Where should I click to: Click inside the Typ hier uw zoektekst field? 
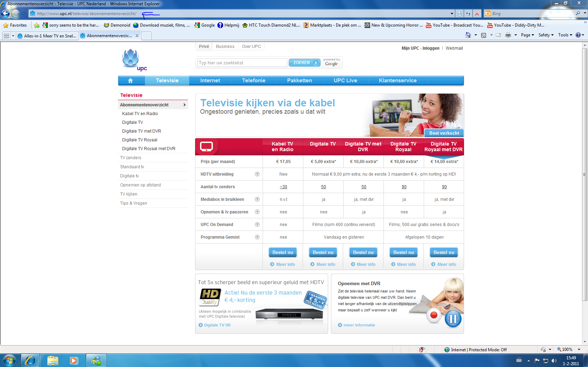(x=242, y=63)
